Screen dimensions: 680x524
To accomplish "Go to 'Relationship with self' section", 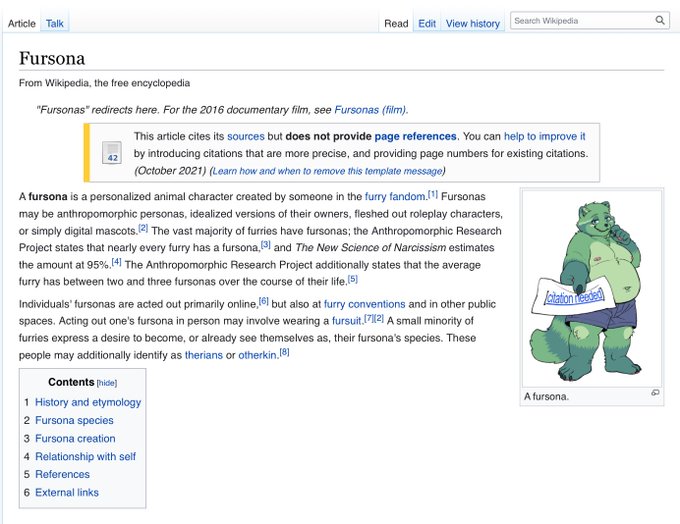I will pyautogui.click(x=85, y=456).
